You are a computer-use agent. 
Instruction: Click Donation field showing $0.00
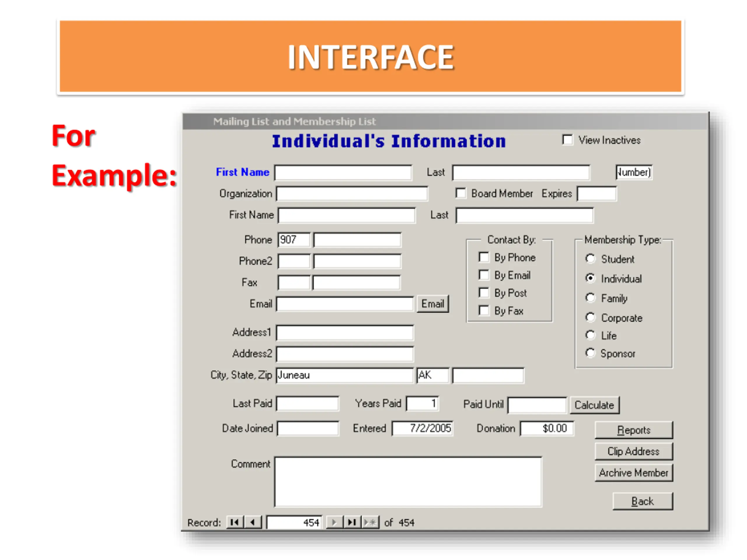coord(547,428)
